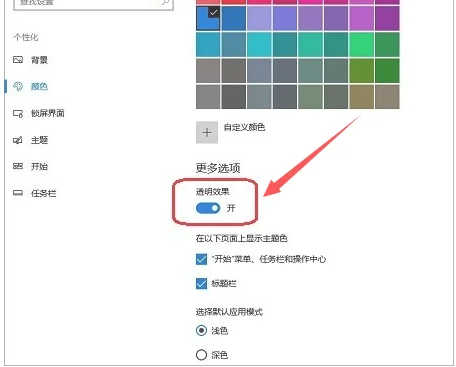Select the 深色 (Dark) app mode
The image size is (456, 367).
pyautogui.click(x=201, y=355)
